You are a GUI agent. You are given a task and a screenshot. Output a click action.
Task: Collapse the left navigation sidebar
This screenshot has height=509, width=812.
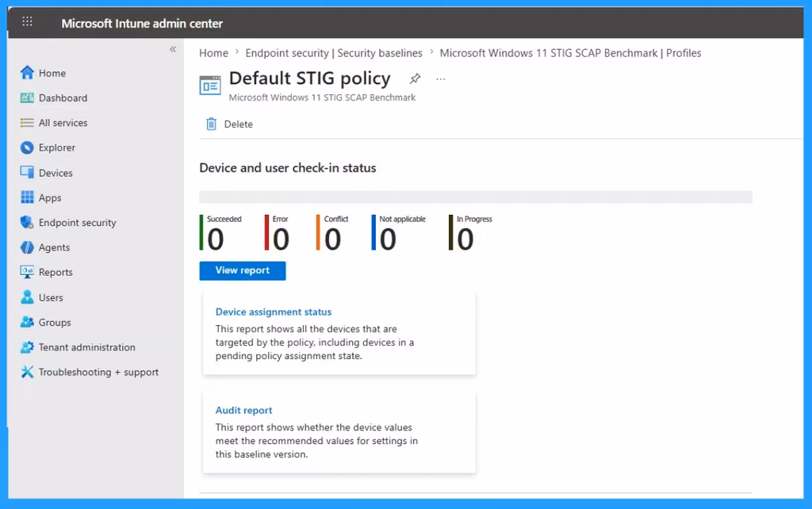coord(172,49)
